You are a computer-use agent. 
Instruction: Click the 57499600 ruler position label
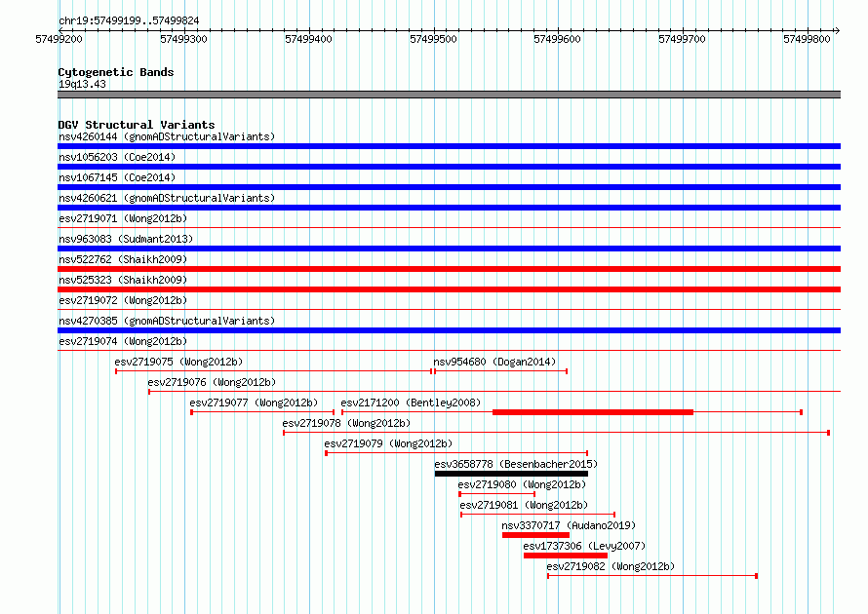[557, 39]
